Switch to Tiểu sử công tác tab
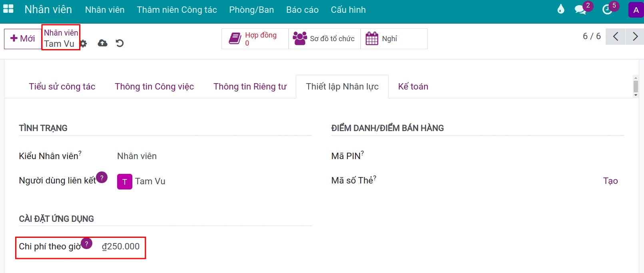This screenshot has width=644, height=273. click(x=62, y=87)
